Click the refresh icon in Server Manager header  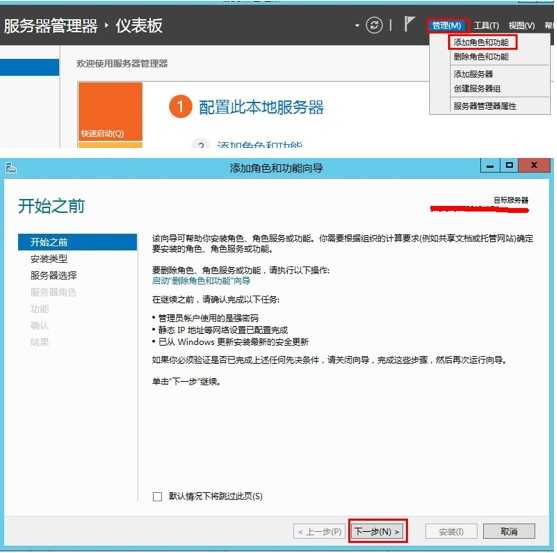[x=374, y=25]
